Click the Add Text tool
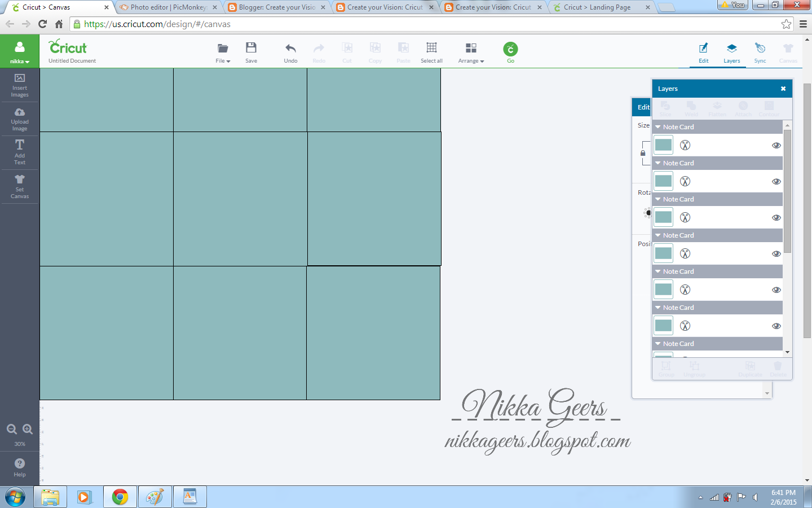The image size is (812, 508). click(19, 152)
